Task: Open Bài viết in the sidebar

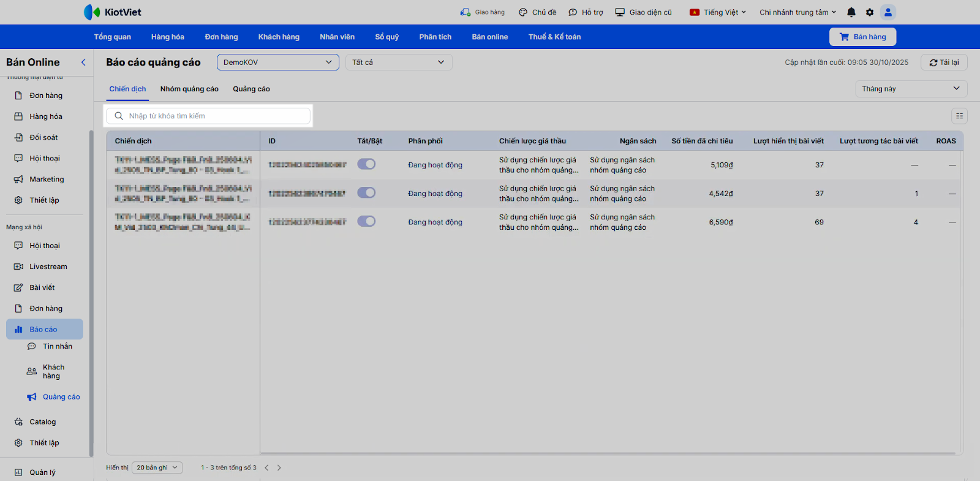Action: pyautogui.click(x=42, y=287)
